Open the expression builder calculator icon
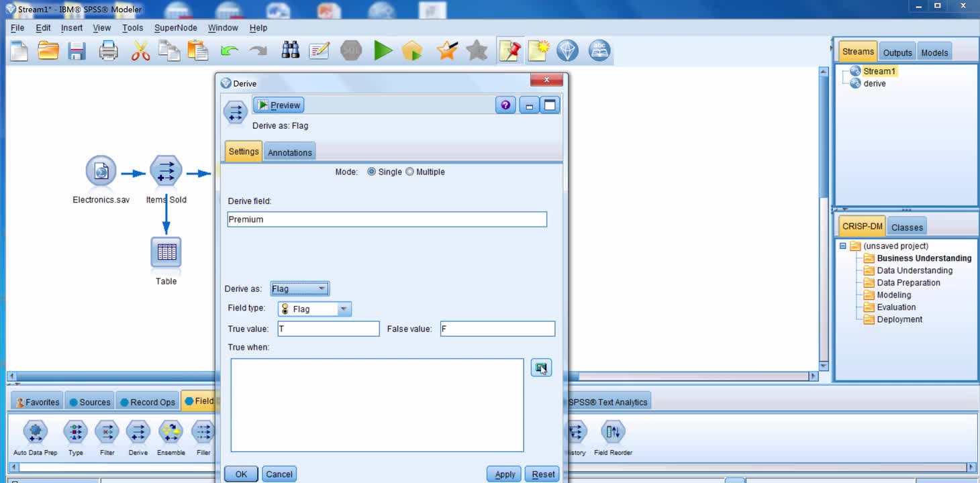The height and width of the screenshot is (483, 980). pyautogui.click(x=541, y=368)
